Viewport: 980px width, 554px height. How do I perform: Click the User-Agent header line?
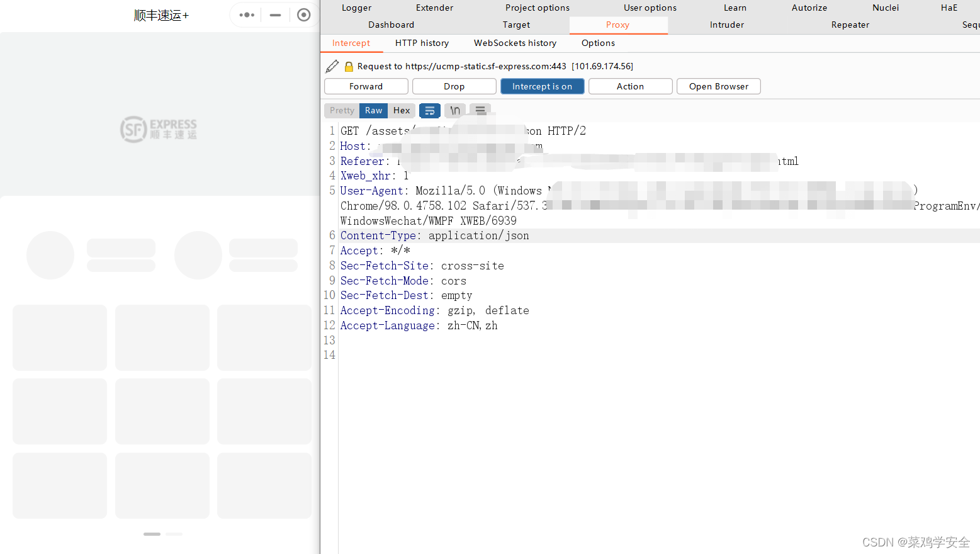click(x=659, y=206)
